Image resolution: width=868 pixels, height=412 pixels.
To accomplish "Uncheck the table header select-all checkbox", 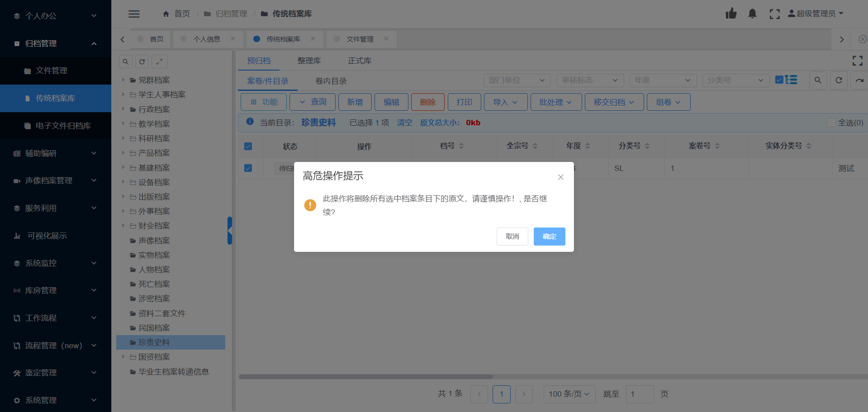I will [248, 146].
